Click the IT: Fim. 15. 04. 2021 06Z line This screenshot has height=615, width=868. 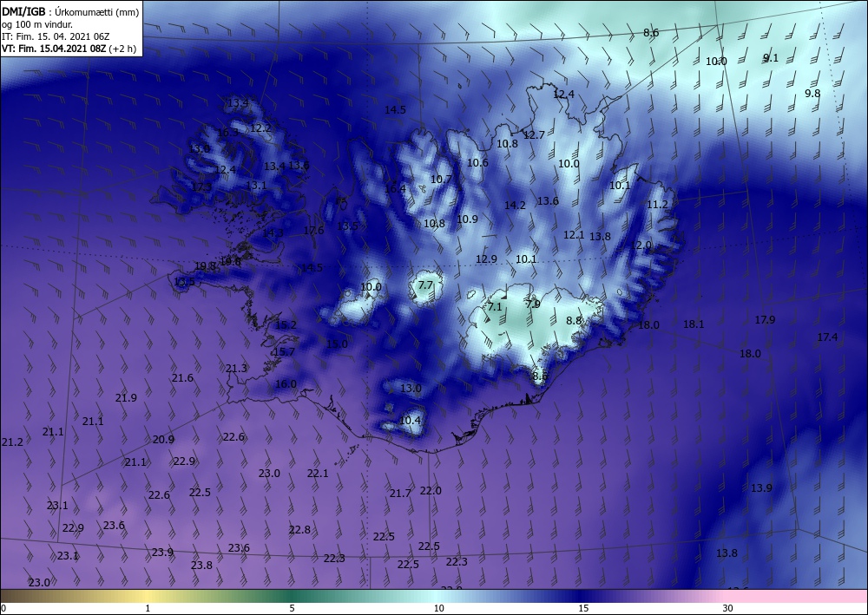point(56,36)
